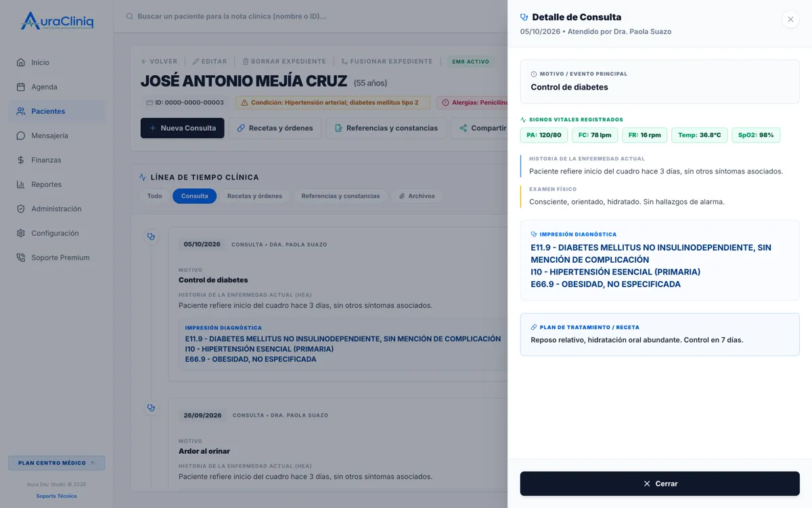
Task: Open Soporte Premium in the sidebar
Action: [x=57, y=257]
